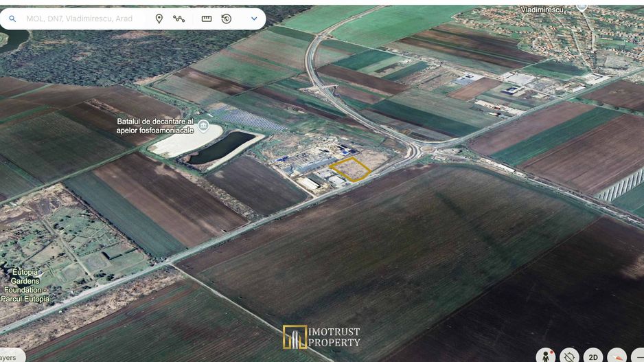Activate the Street View pegman

[x=546, y=356]
